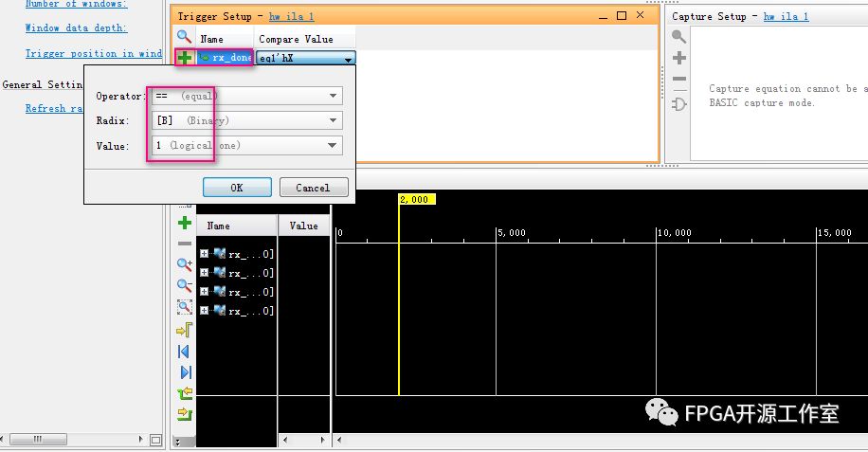Expand the last rx_ signal in waveform
This screenshot has width=868, height=452.
(205, 311)
